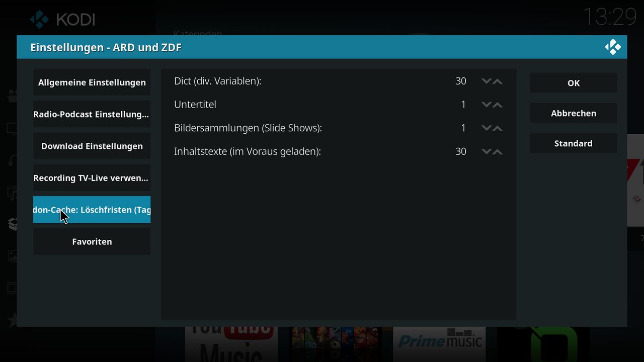The width and height of the screenshot is (644, 362).
Task: Open the green logo add-on thumbnail
Action: [x=543, y=344]
